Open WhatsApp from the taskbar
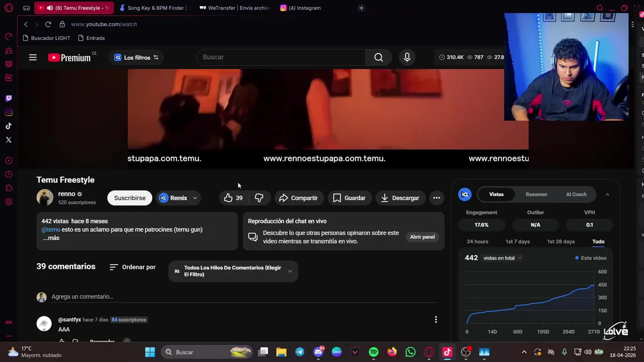 tap(411, 352)
